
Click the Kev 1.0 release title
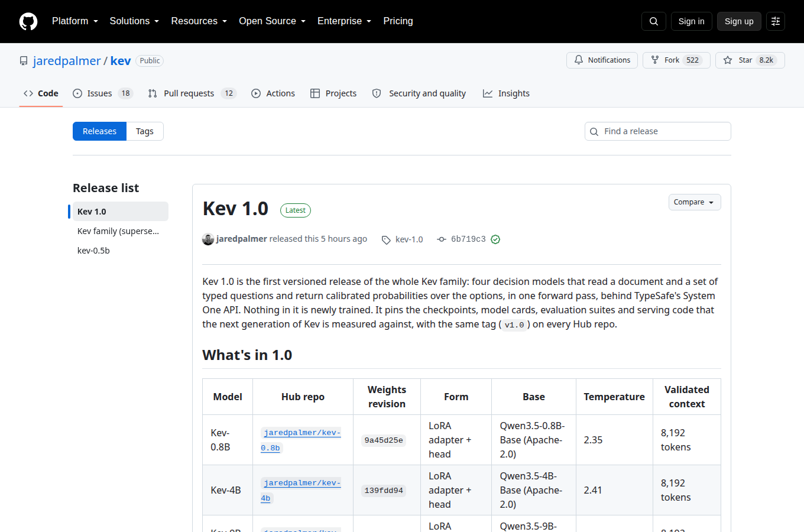235,209
